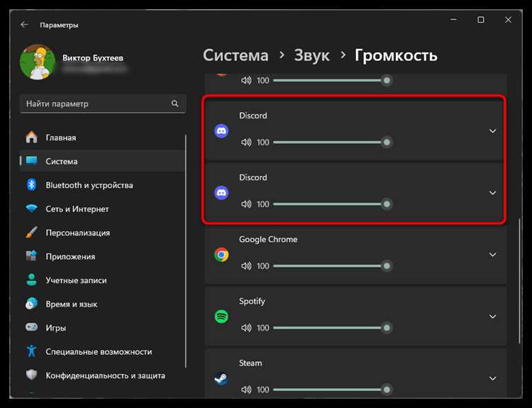532x408 pixels.
Task: Open Игры settings
Action: 102,328
